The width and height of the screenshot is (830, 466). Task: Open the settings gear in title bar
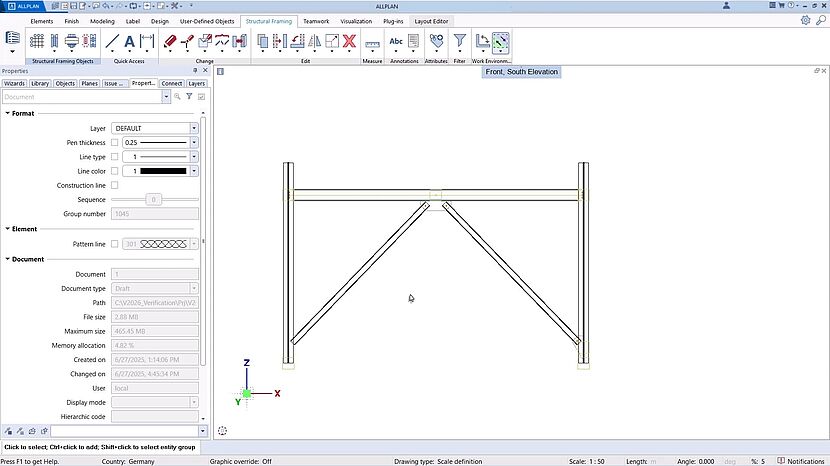(805, 20)
